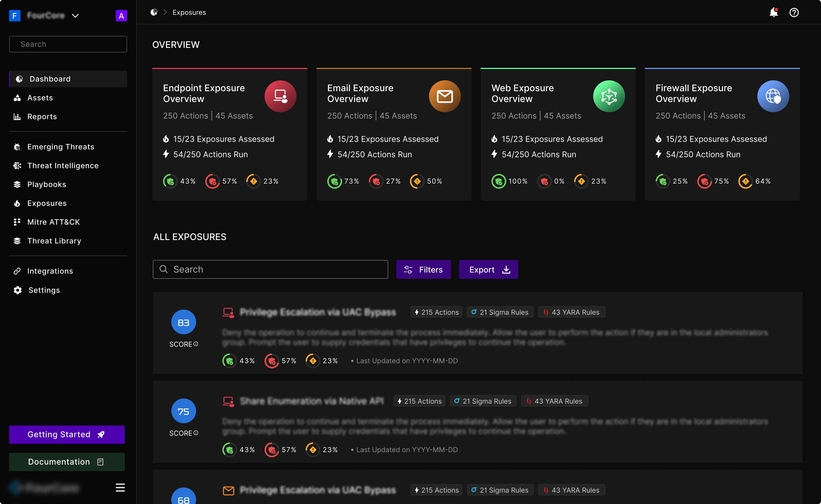Click the info icon beside score 75
This screenshot has height=504, width=821.
196,433
